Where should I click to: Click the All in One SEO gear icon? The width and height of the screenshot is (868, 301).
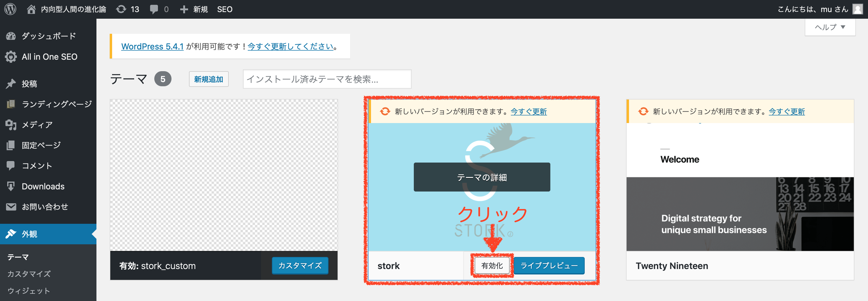[x=11, y=57]
